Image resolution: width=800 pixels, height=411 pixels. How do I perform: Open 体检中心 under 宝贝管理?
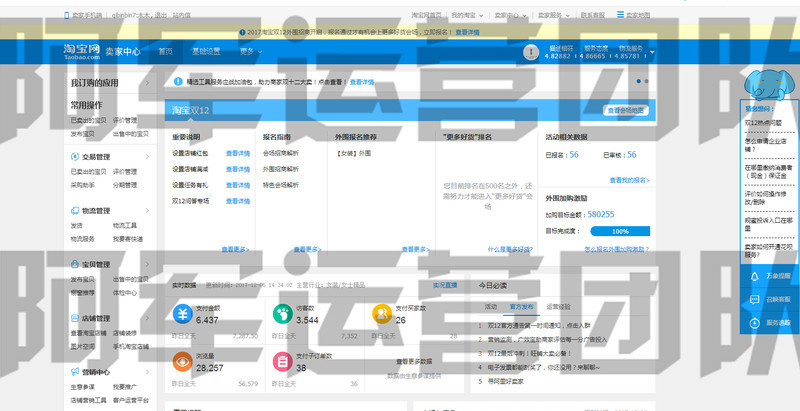point(124,293)
